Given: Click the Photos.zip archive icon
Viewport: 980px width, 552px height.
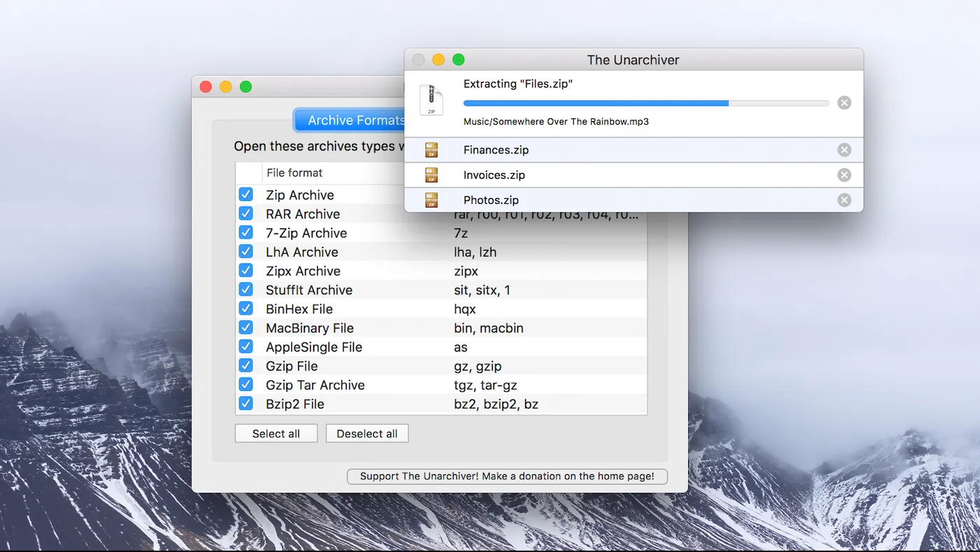Looking at the screenshot, I should coord(431,200).
